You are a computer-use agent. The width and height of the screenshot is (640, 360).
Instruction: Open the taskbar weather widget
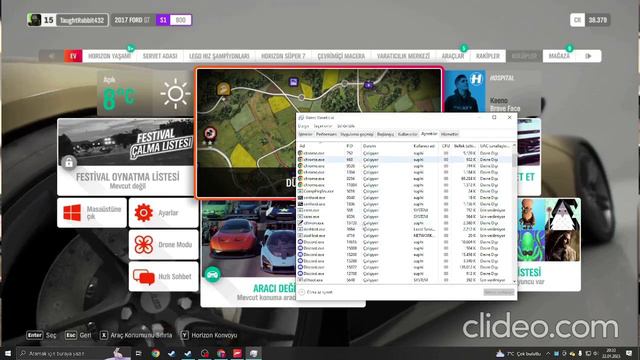point(518,353)
